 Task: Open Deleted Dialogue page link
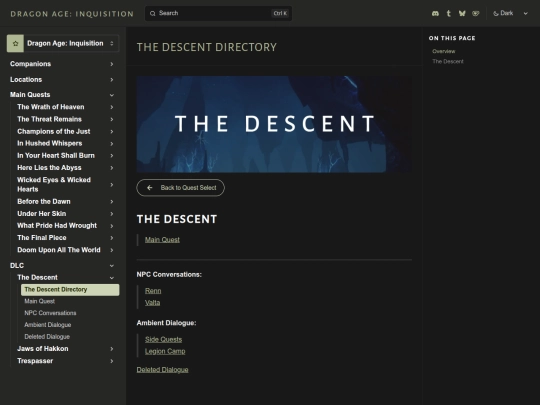click(x=163, y=370)
